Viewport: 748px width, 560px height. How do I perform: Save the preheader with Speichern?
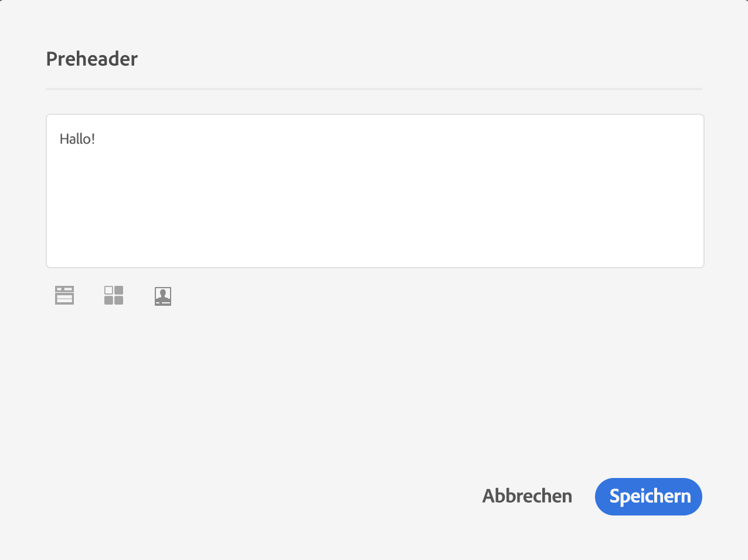[x=648, y=496]
